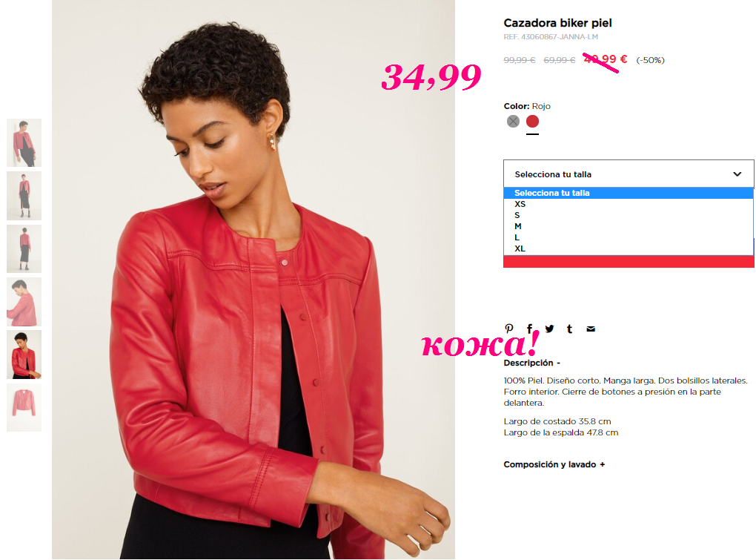The height and width of the screenshot is (560, 756).
Task: Share product via the Tumblr icon
Action: (x=570, y=329)
